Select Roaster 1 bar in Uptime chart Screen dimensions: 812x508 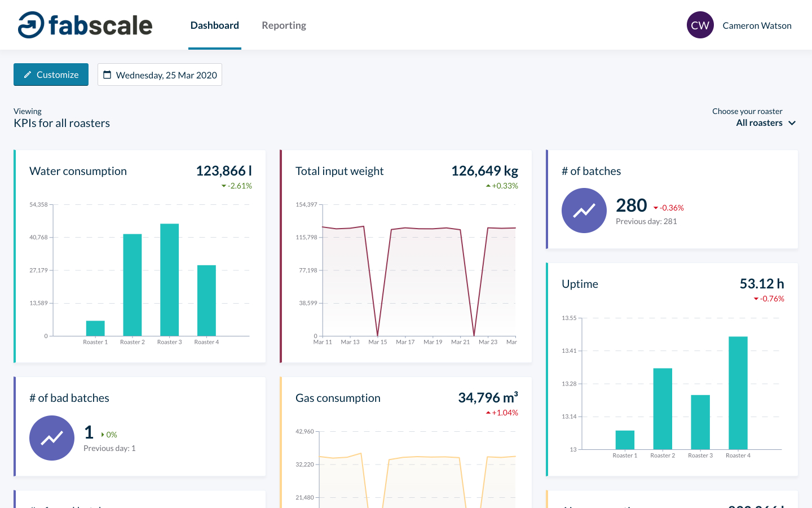point(625,440)
